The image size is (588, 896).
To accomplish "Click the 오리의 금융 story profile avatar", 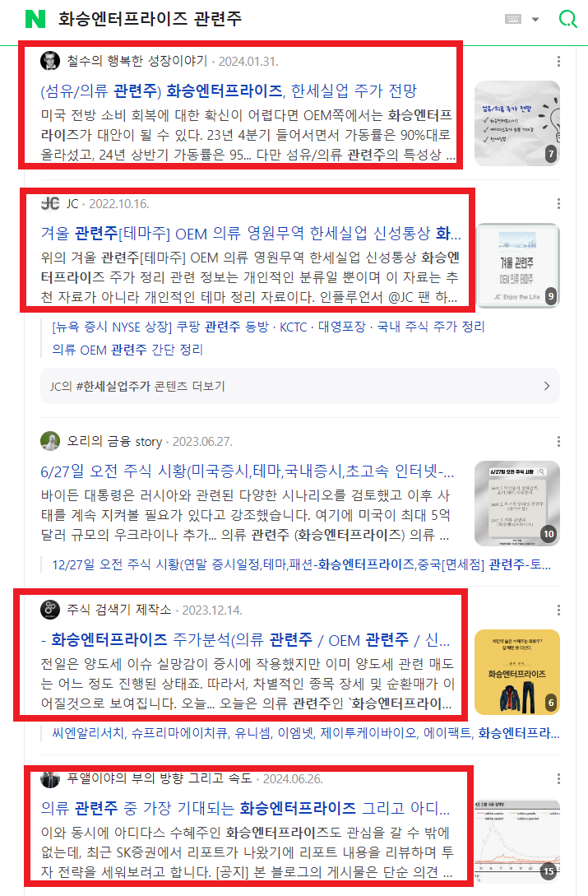I will coord(50,441).
